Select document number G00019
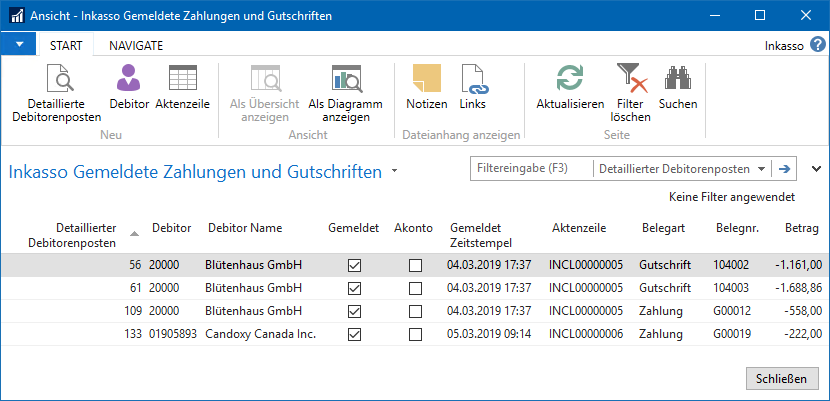The image size is (830, 401). 732,334
